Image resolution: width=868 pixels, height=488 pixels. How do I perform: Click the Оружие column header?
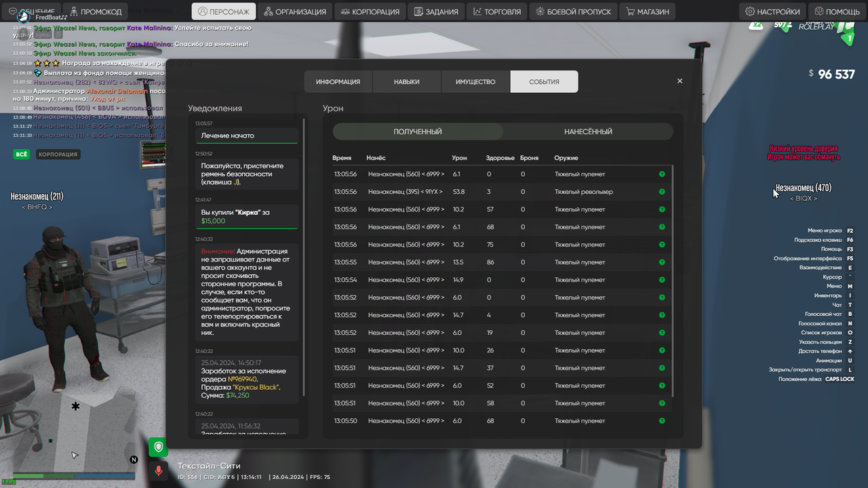tap(566, 158)
